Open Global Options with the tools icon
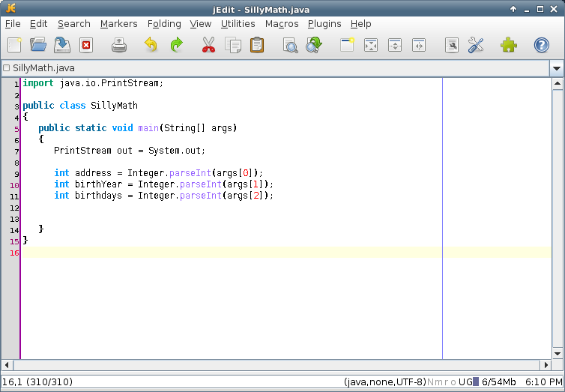This screenshot has height=392, width=565. 476,46
